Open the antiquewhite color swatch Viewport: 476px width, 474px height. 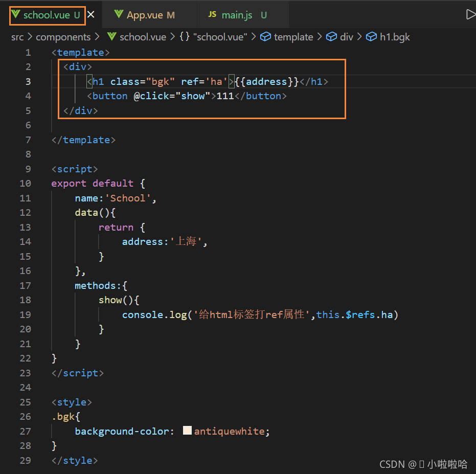(x=187, y=430)
